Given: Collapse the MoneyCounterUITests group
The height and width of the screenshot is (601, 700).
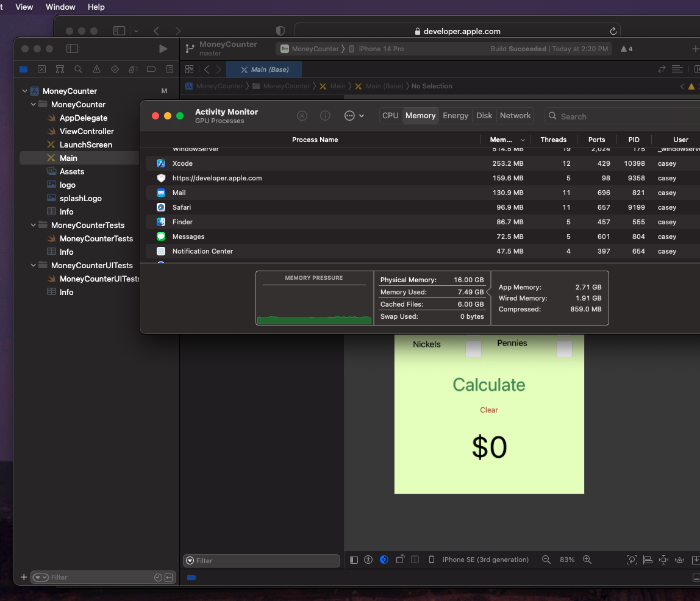Looking at the screenshot, I should coord(34,266).
